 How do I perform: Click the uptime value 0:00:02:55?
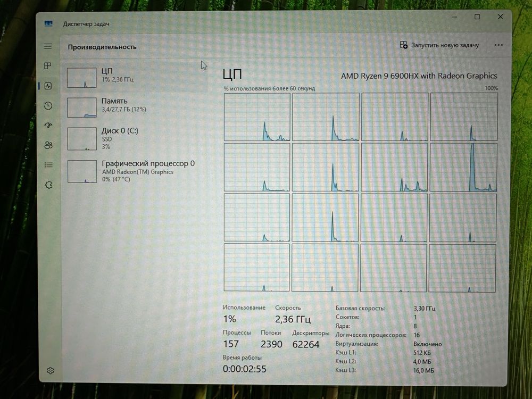point(245,369)
